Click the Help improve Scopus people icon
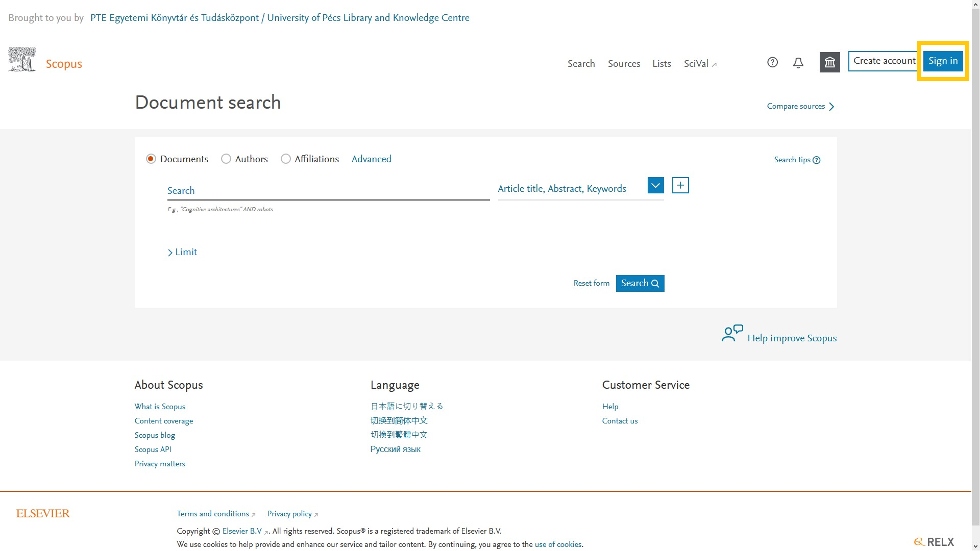 click(732, 333)
